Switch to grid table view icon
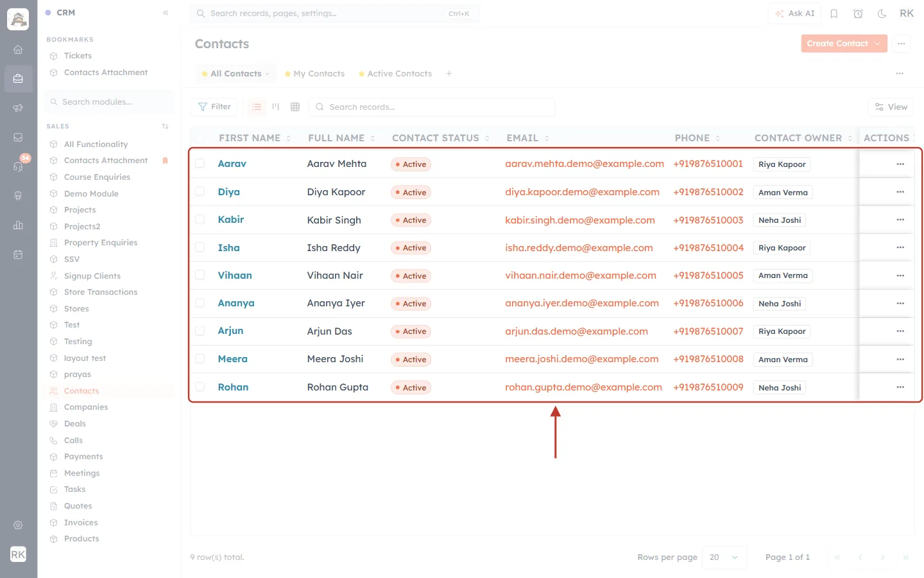Viewport: 924px width, 578px height. 295,107
